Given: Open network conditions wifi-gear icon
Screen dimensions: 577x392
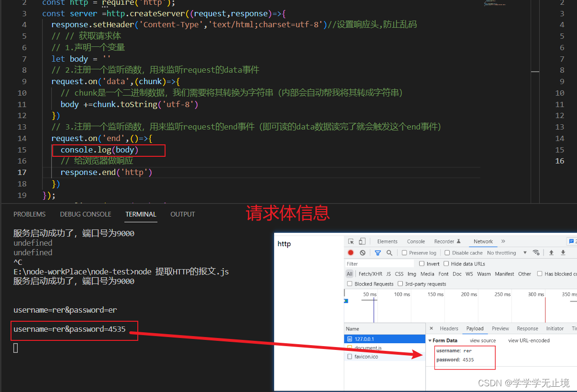Looking at the screenshot, I should tap(536, 253).
